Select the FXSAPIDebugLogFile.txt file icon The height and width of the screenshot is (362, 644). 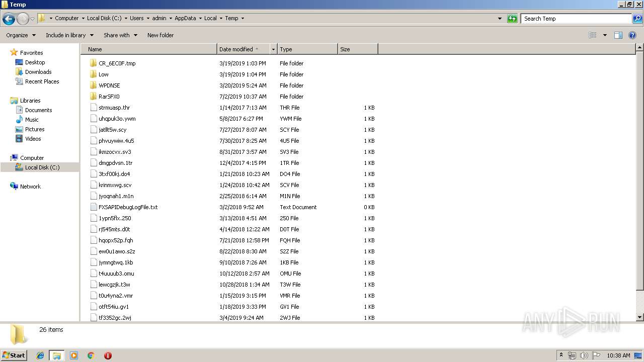(x=93, y=207)
